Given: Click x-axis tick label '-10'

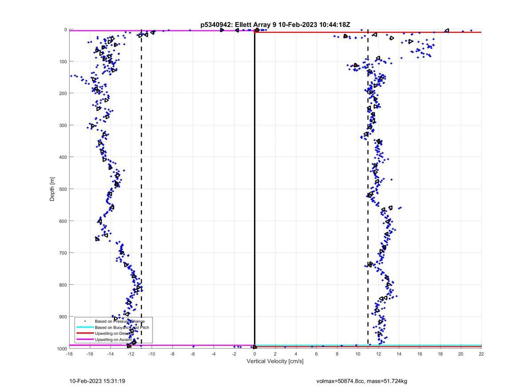Looking at the screenshot, I should pyautogui.click(x=152, y=354).
